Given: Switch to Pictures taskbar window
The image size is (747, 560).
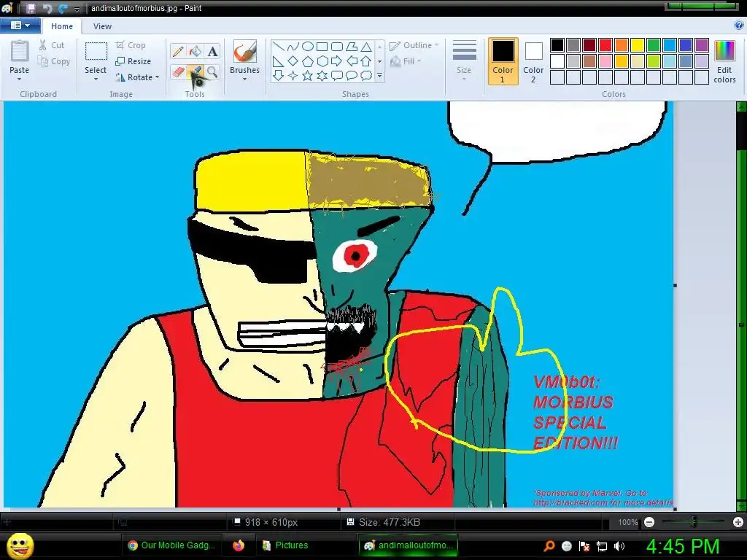Looking at the screenshot, I should tap(286, 545).
